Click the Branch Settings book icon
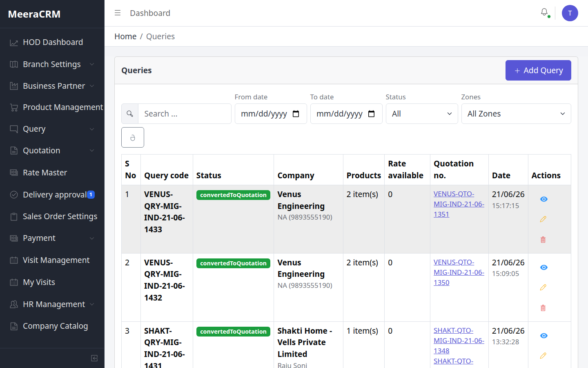 [14, 64]
